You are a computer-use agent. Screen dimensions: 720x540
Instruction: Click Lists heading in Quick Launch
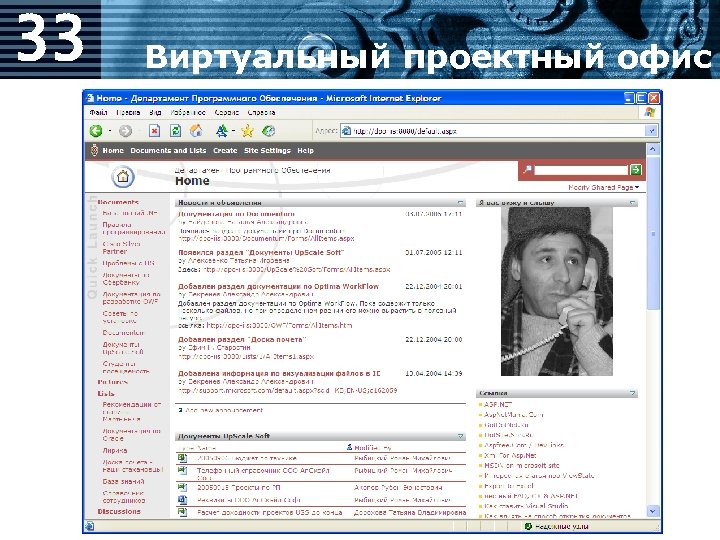[106, 394]
